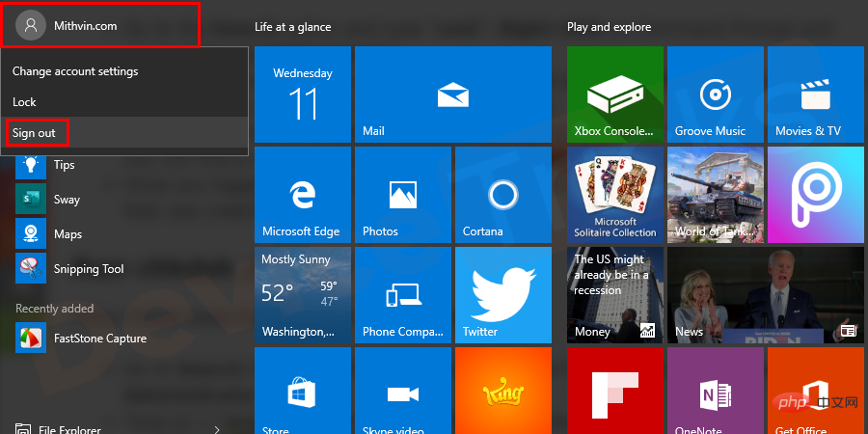Open the Money news tile
The image size is (868, 434).
point(615,295)
